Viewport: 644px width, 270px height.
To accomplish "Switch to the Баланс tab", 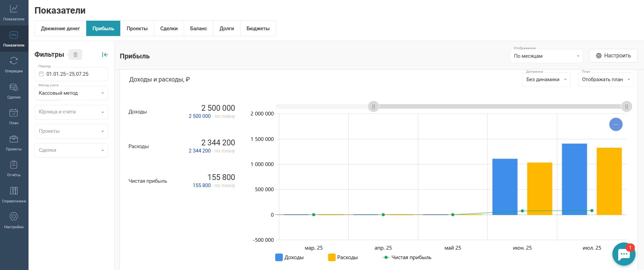I will point(198,29).
